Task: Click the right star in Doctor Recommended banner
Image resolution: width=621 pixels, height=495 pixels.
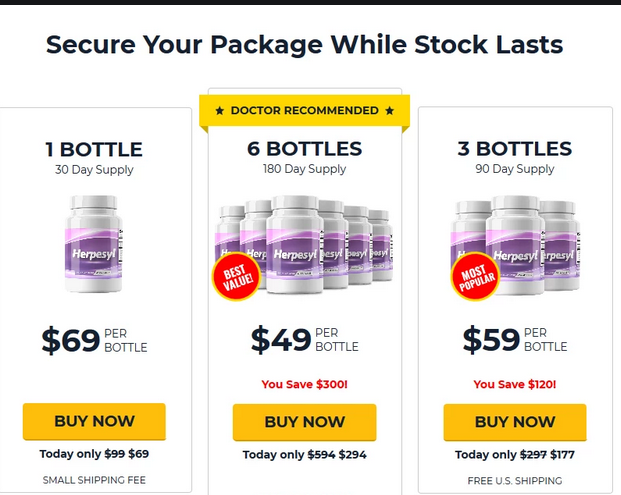Action: click(390, 110)
